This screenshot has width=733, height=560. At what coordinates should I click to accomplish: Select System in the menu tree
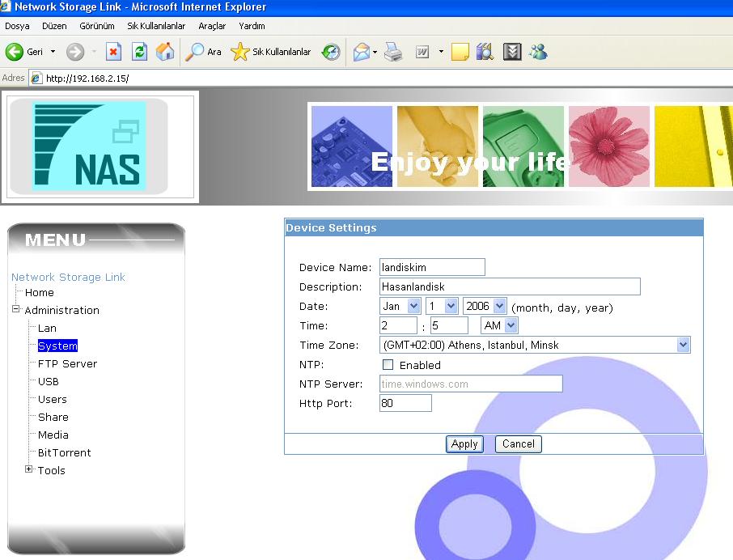pos(57,346)
